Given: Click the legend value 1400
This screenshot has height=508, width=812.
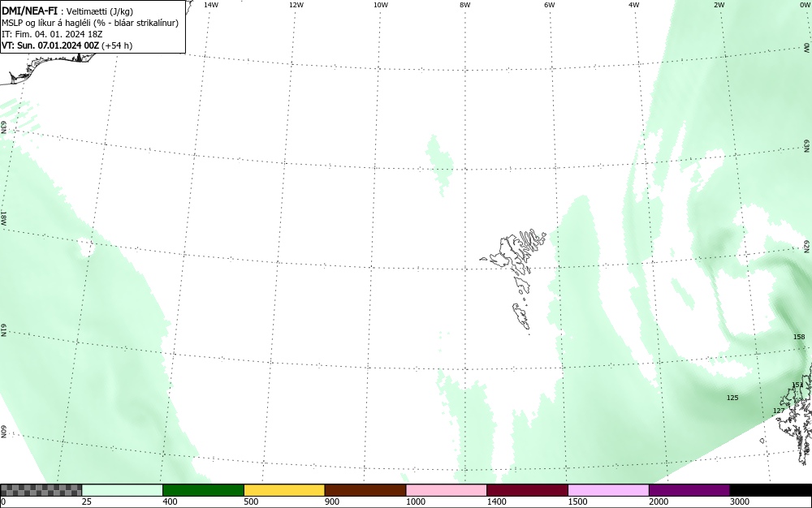Looking at the screenshot, I should click(497, 502).
